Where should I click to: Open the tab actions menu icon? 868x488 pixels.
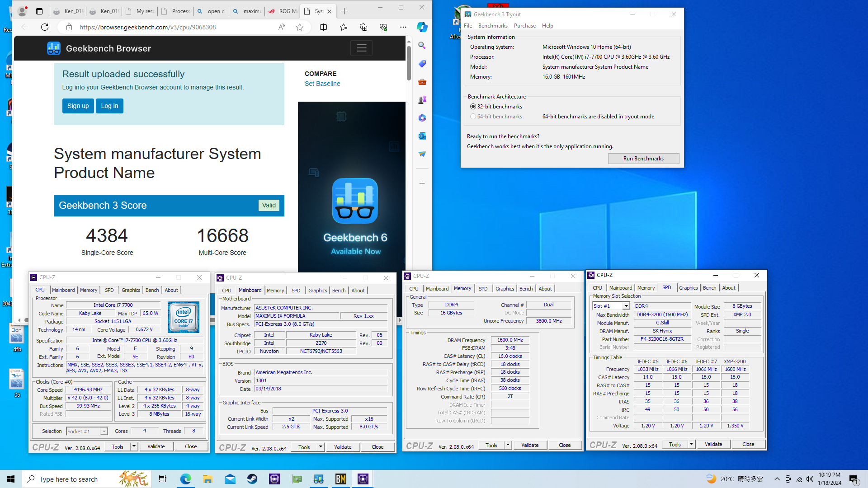coord(39,11)
